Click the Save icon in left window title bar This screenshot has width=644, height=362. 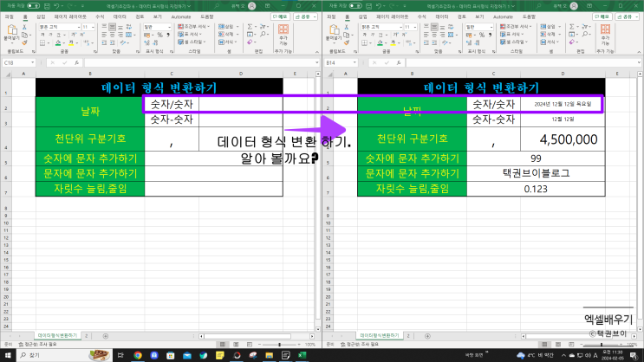[x=47, y=6]
